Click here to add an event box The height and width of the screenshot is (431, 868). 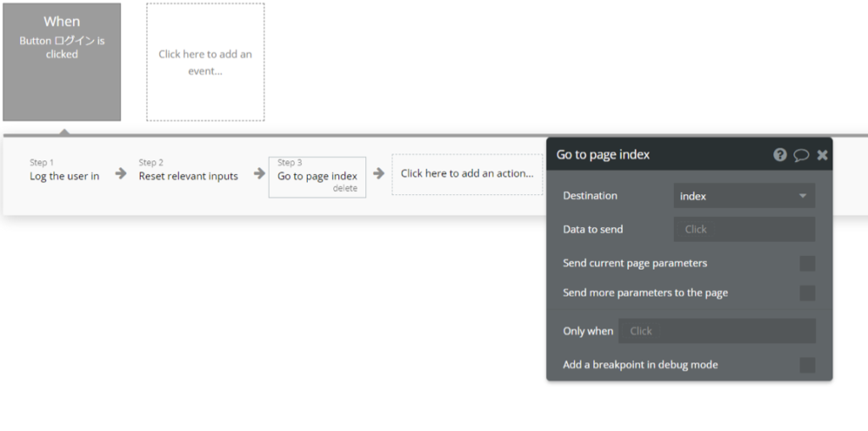205,62
